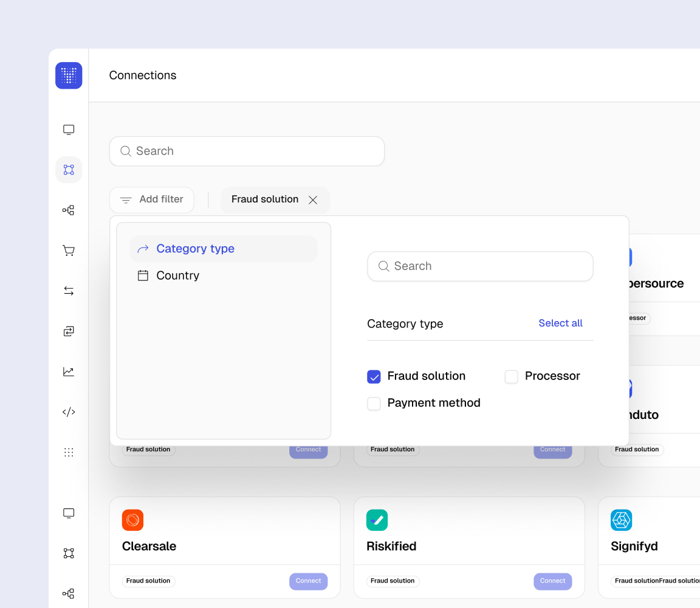Click Connect button on Riskified card
Image resolution: width=700 pixels, height=608 pixels.
[552, 581]
